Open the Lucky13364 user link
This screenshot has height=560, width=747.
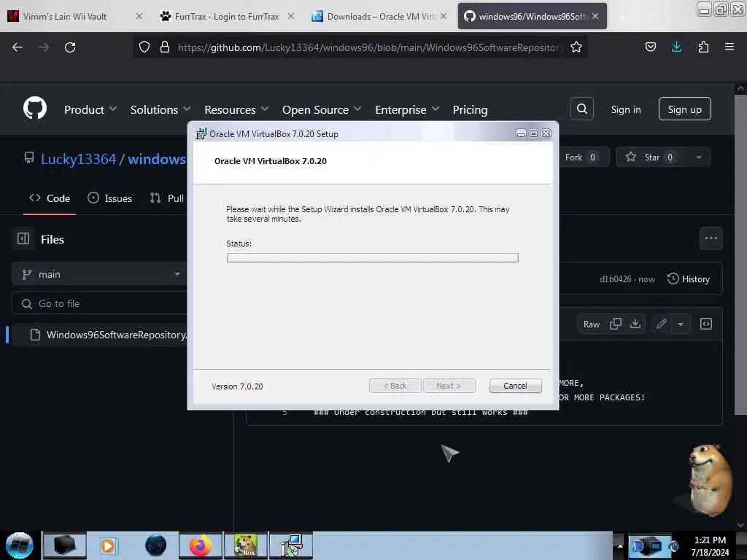tap(78, 158)
